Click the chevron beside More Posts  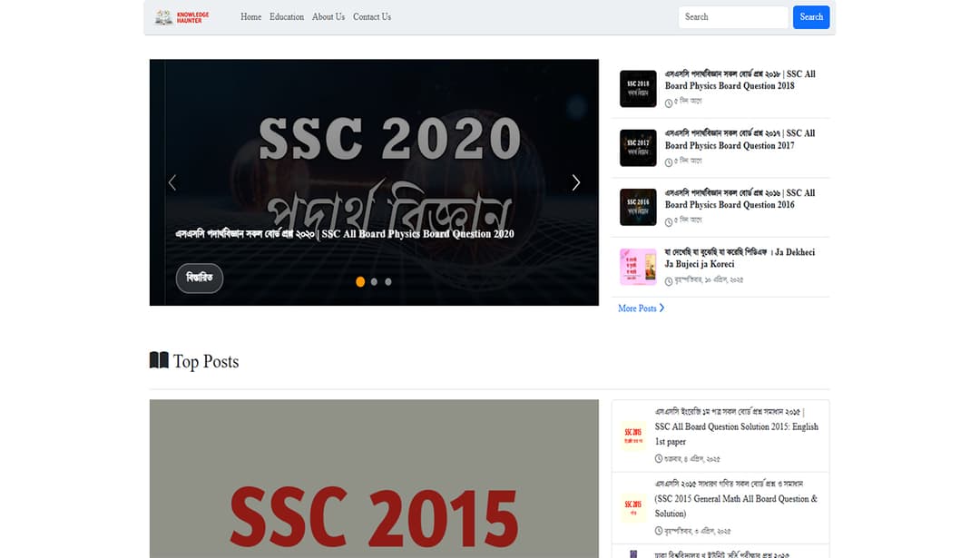(661, 308)
